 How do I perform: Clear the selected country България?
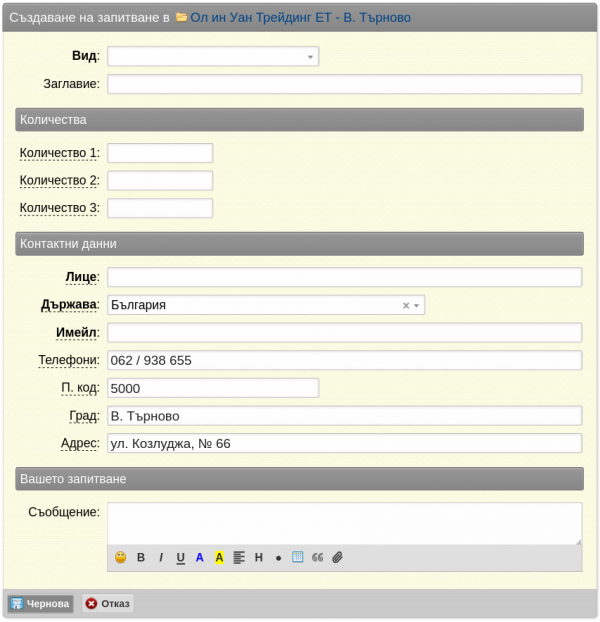point(405,305)
